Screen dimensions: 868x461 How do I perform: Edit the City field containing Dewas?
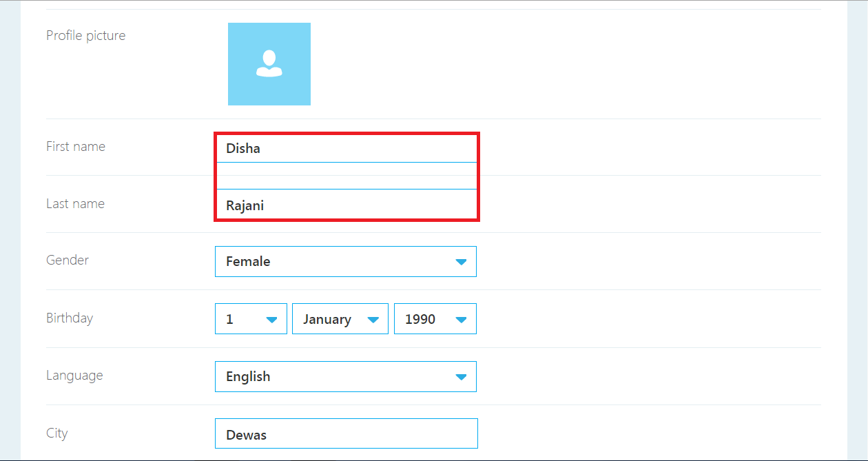click(347, 434)
